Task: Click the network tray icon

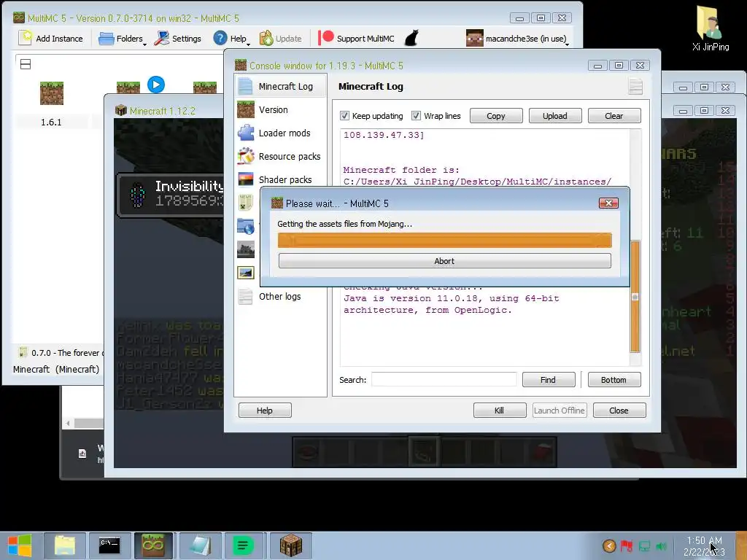Action: pos(644,545)
